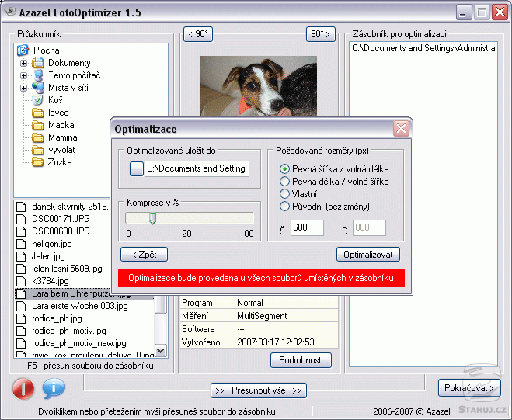Screen dimensions: 512x420
Task: Click the lovec folder icon
Action: click(x=38, y=113)
